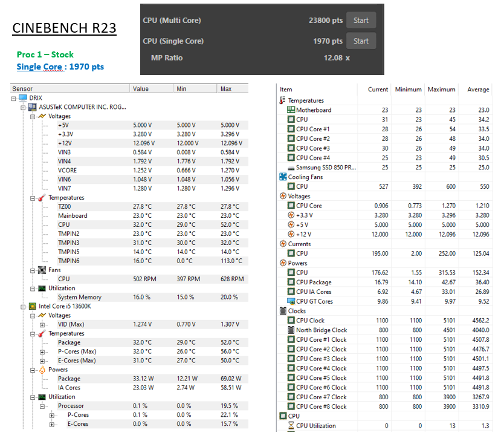
Task: Expand the E-Cores (Max) temperature row
Action: [x=42, y=361]
